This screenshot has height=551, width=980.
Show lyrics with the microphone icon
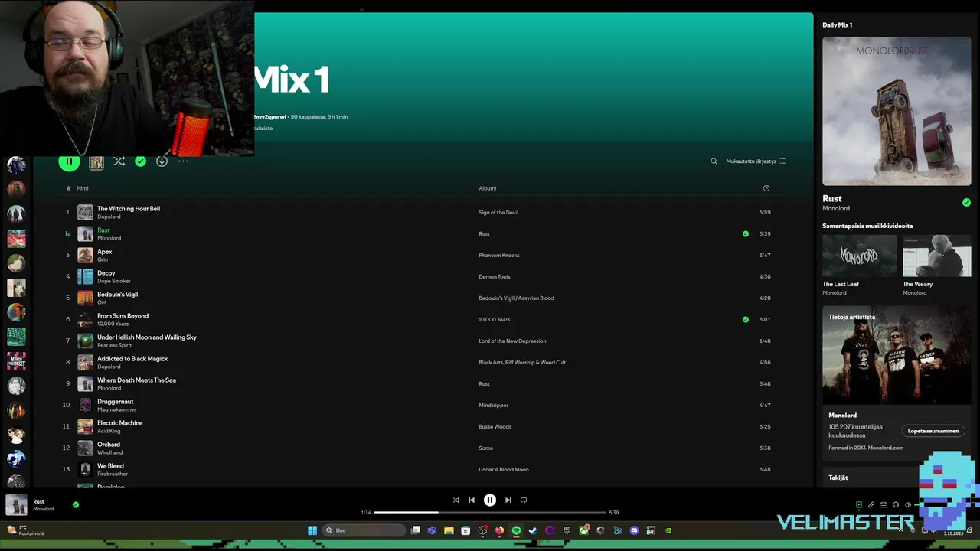coord(871,504)
